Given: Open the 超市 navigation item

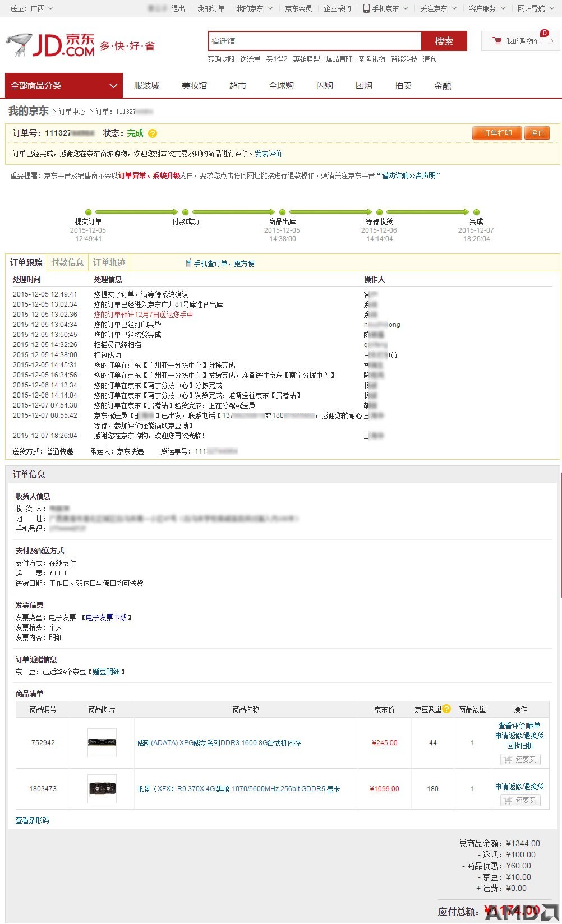Looking at the screenshot, I should point(238,86).
